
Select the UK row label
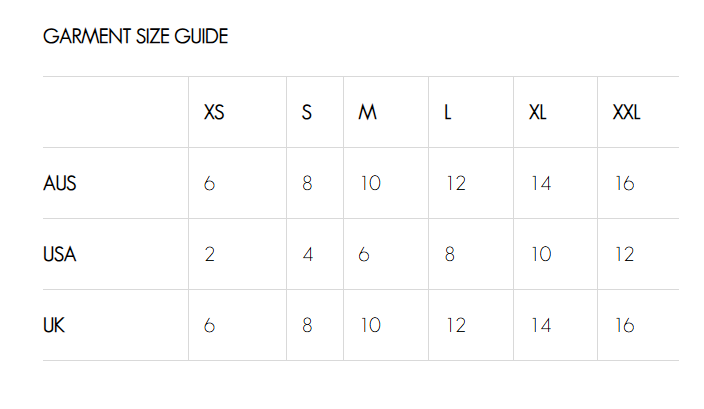coord(55,325)
